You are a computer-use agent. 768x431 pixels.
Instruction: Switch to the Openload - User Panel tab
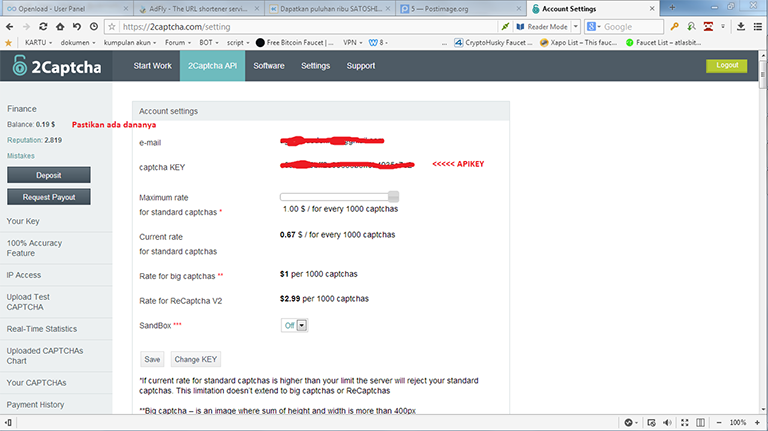[67, 8]
